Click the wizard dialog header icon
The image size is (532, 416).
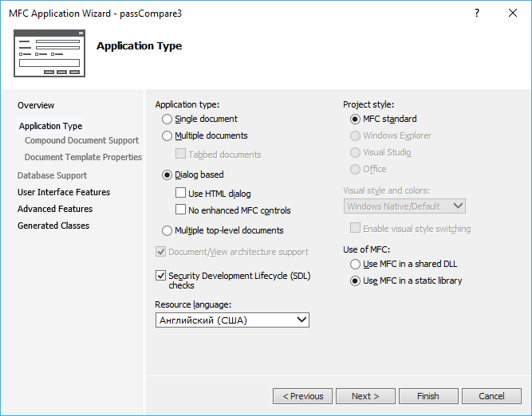(x=49, y=53)
